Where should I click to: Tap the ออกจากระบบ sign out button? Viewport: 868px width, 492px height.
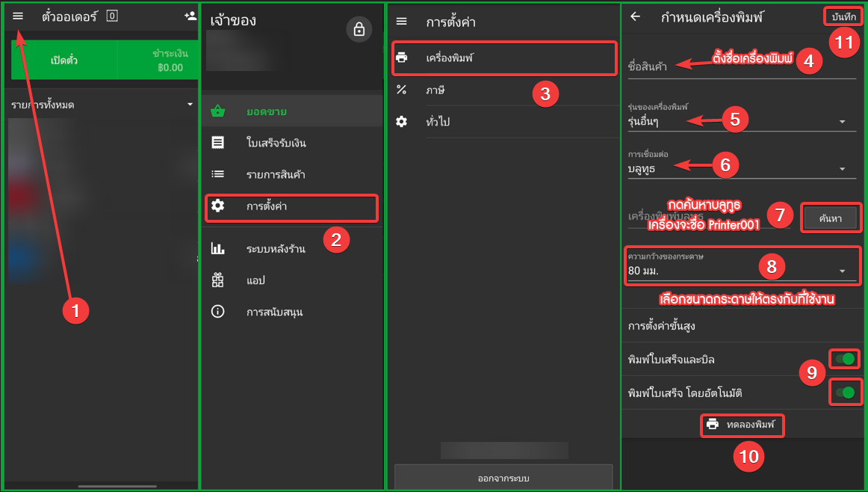click(503, 478)
